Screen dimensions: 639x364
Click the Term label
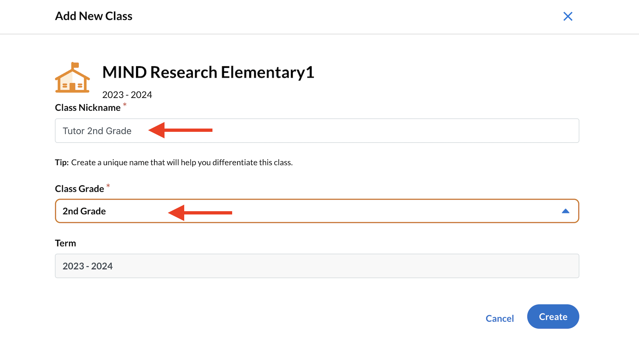click(x=65, y=243)
